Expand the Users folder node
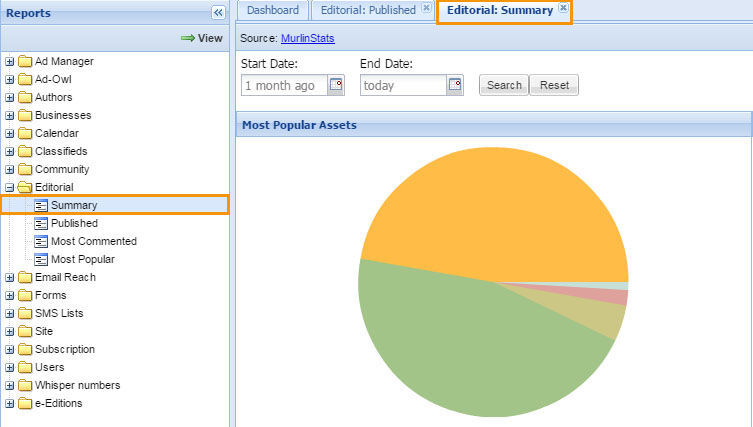This screenshot has height=427, width=753. tap(10, 367)
